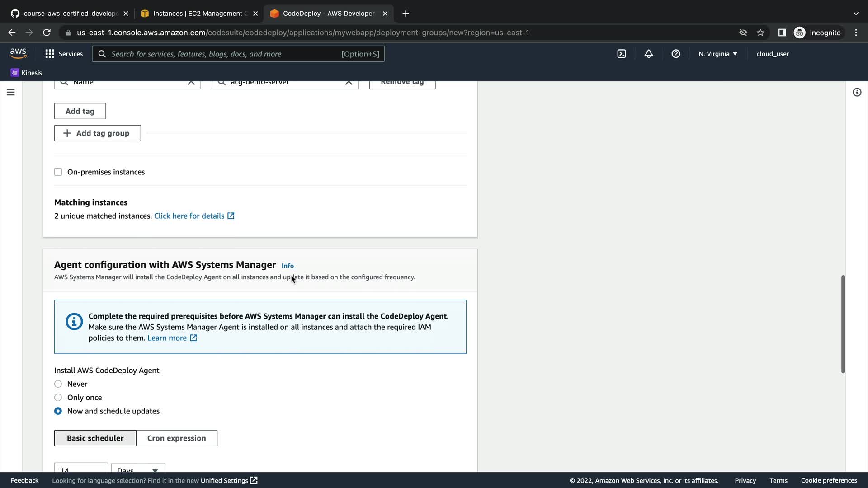Switch to the Cron expression tab

[x=176, y=438]
